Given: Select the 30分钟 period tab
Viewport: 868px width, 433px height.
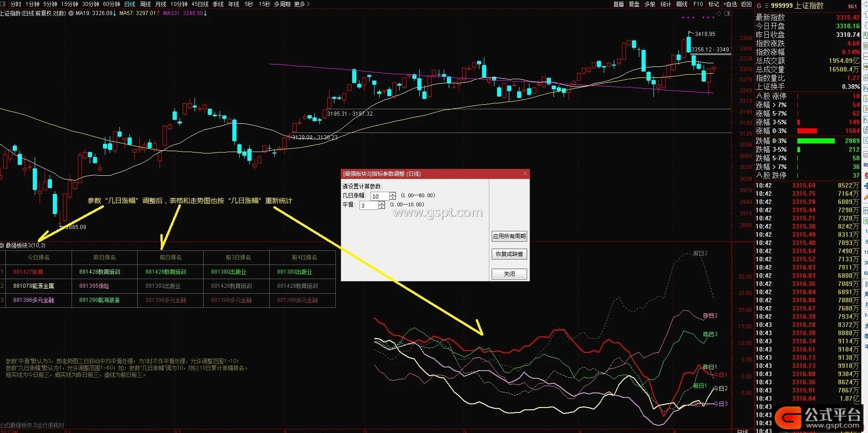Looking at the screenshot, I should click(91, 4).
